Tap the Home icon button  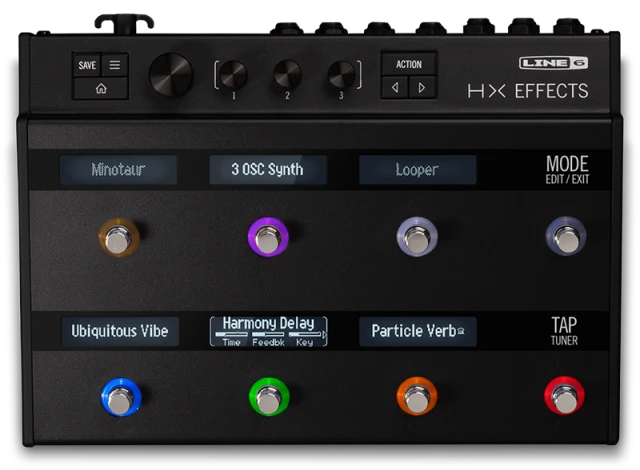coord(100,89)
